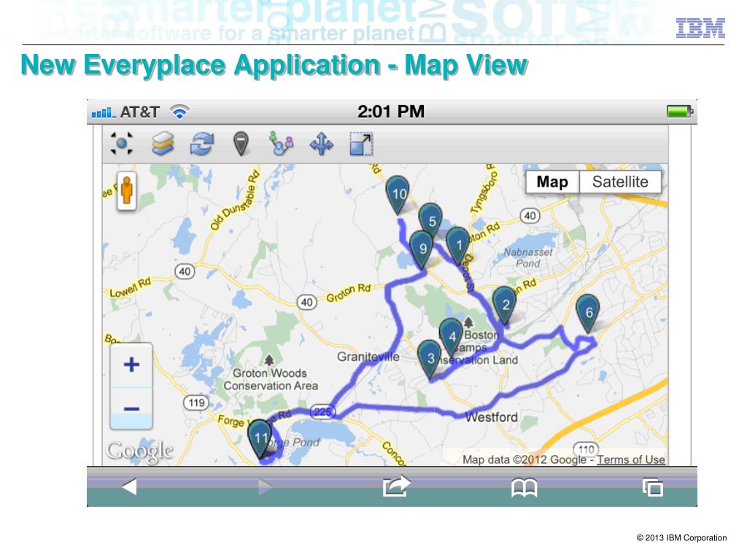
Task: Select map pin number 3
Action: click(430, 358)
